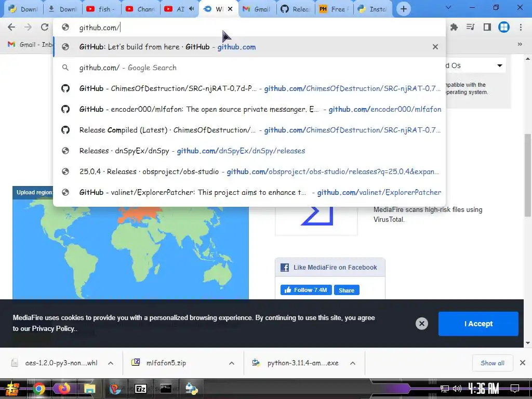Toggle the browser side panel

pos(487,27)
